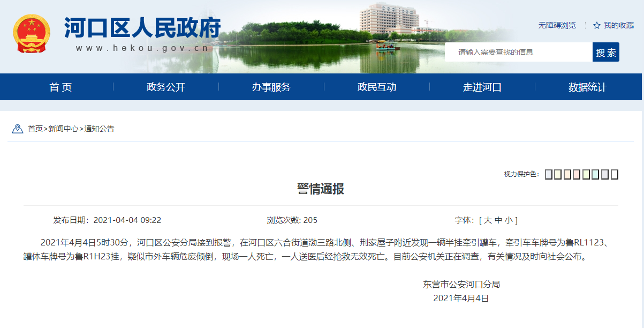Click 新闻中心 in the breadcrumb
Viewport: 644px width, 328px height.
[63, 129]
